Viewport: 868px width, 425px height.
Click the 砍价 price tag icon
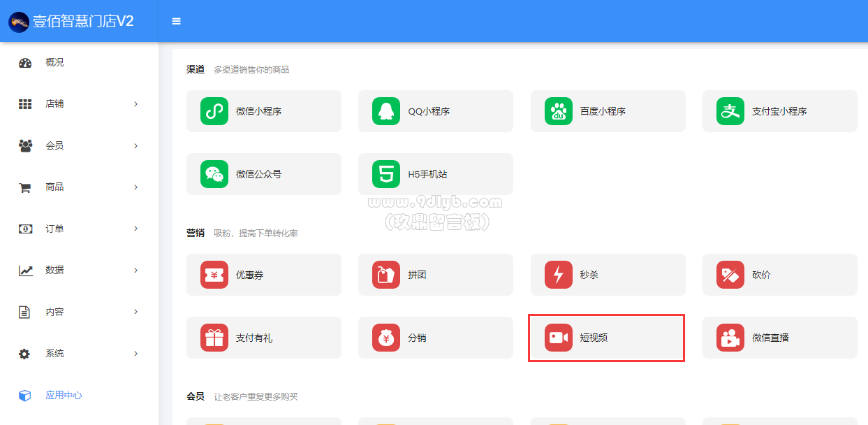click(x=730, y=275)
